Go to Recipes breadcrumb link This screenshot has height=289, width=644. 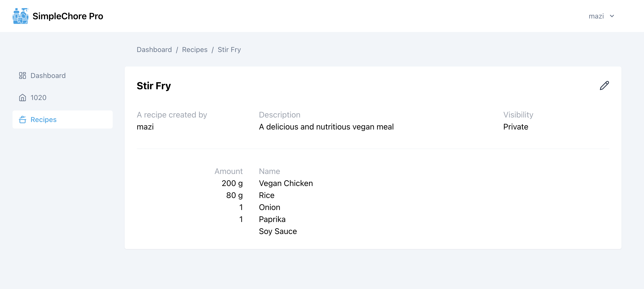[195, 49]
